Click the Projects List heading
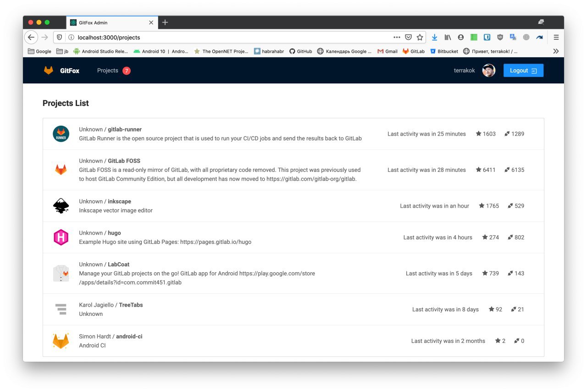The image size is (587, 392). point(66,103)
